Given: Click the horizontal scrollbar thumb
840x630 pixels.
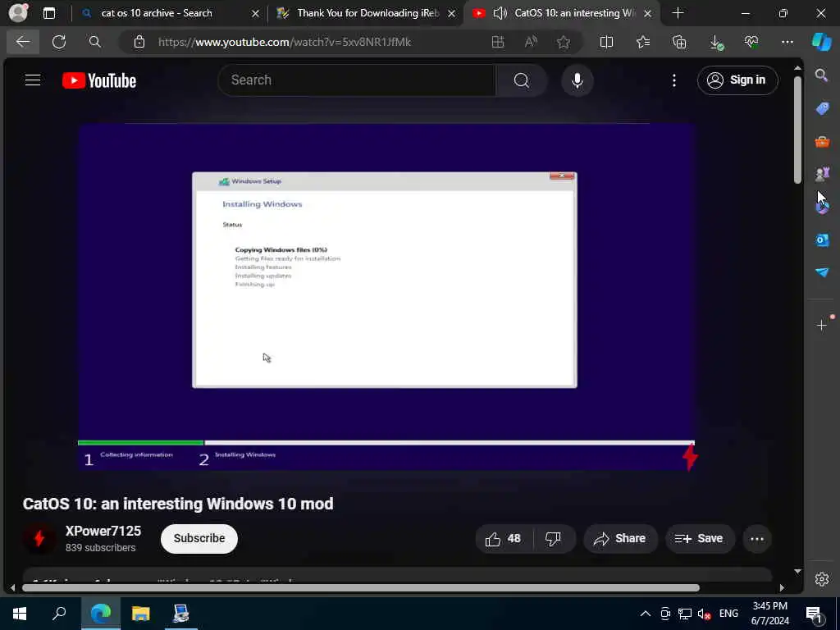Looking at the screenshot, I should coord(361,587).
